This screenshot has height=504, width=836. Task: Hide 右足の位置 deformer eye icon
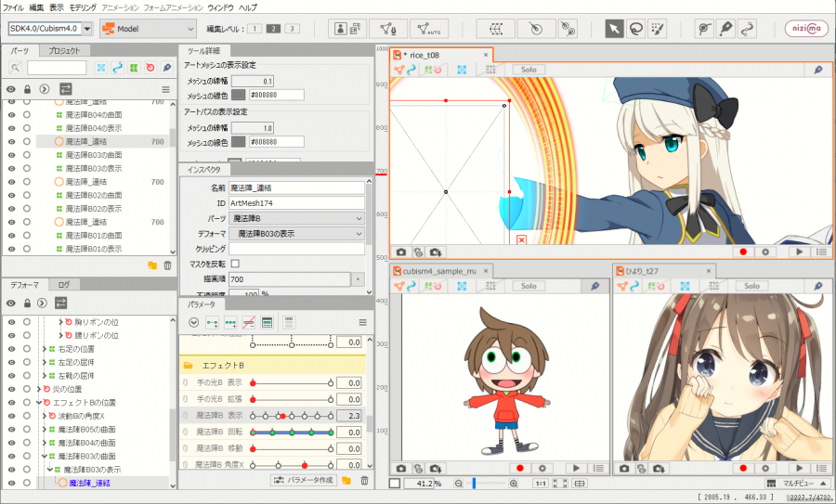click(11, 349)
